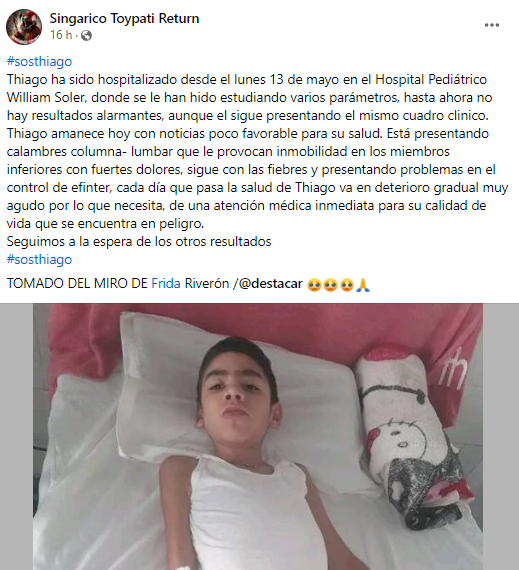This screenshot has width=519, height=570.
Task: Open the boy's photo in the viewer
Action: click(x=258, y=437)
